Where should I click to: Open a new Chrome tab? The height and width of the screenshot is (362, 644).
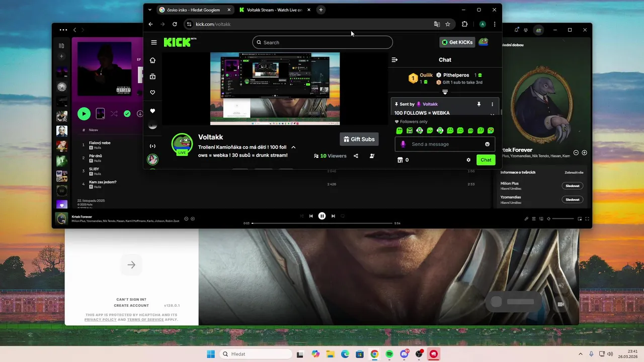320,10
